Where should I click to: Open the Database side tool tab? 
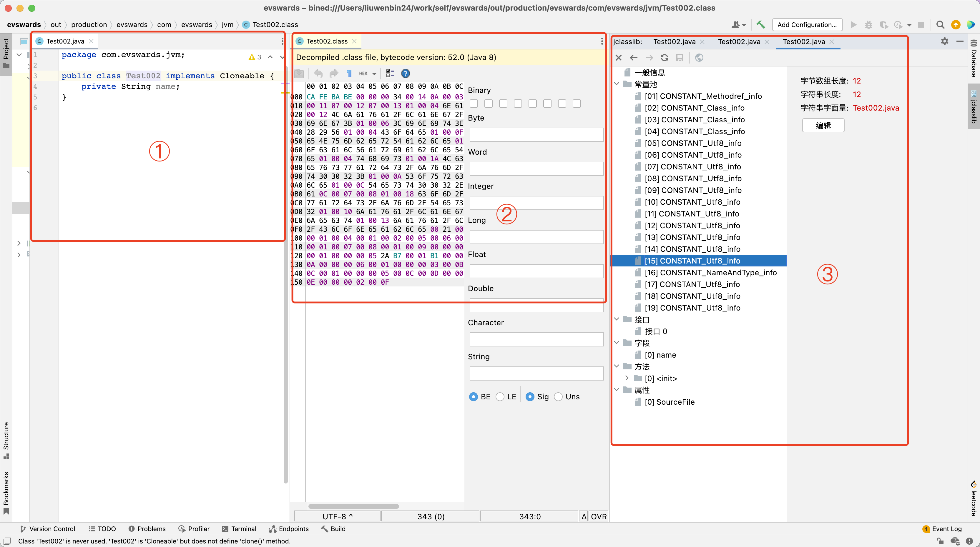click(974, 58)
